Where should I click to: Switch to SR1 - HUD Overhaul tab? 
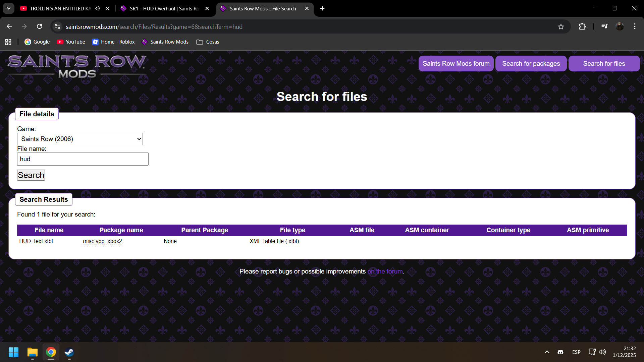pyautogui.click(x=164, y=8)
